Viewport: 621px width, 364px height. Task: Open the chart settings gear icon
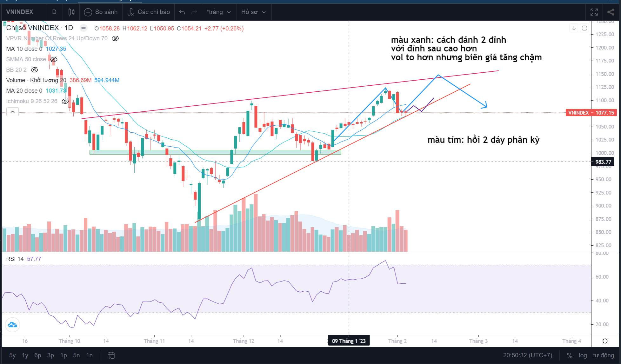(605, 341)
